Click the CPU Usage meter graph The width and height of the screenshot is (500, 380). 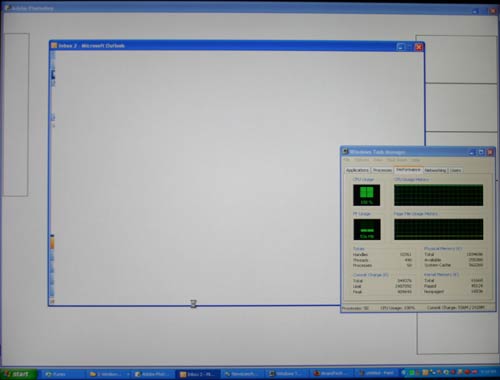tap(366, 195)
